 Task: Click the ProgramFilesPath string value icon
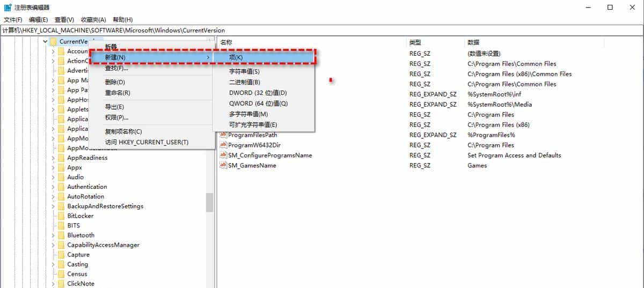coord(224,135)
